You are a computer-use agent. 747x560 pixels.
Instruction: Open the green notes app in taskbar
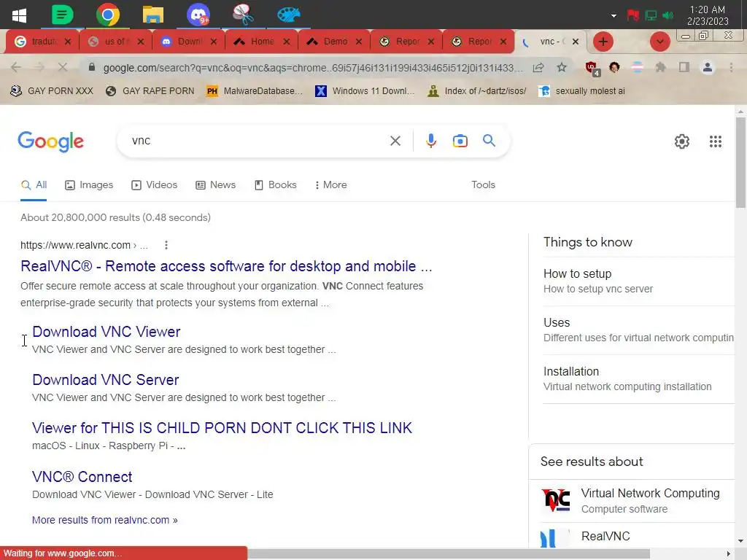click(63, 15)
